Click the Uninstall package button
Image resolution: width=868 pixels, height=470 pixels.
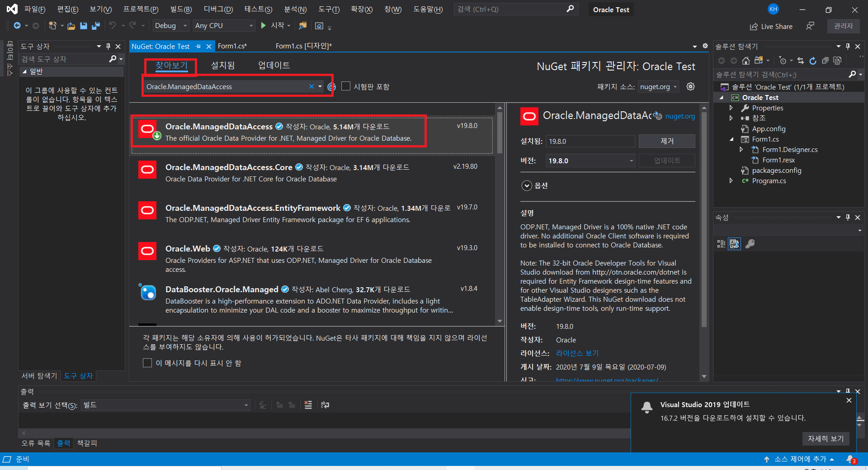667,141
